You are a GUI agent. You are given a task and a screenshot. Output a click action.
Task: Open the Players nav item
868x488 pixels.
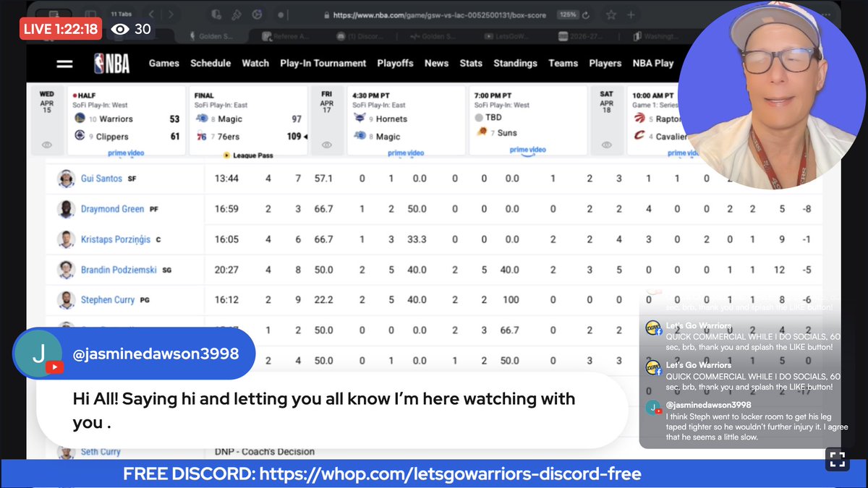tap(605, 63)
